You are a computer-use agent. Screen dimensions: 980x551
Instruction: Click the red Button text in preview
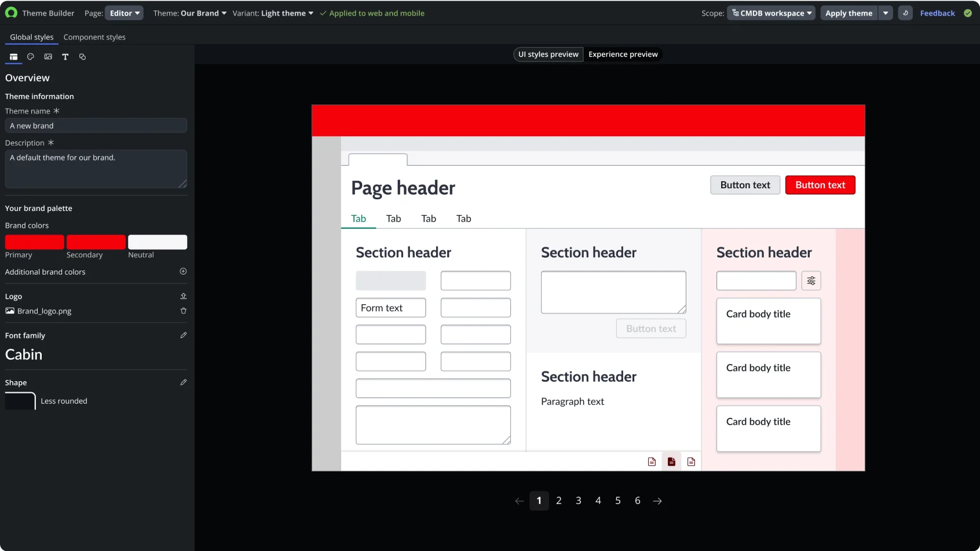point(820,185)
